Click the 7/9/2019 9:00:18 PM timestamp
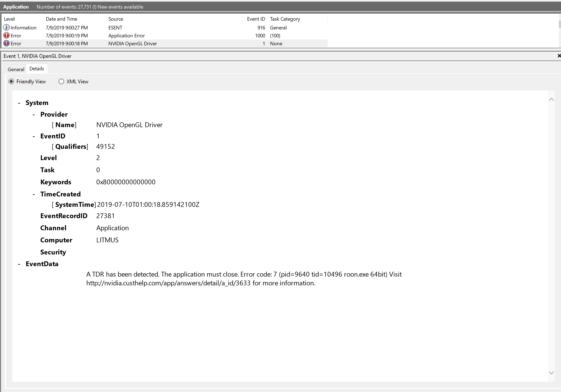561x392 pixels. pyautogui.click(x=67, y=43)
